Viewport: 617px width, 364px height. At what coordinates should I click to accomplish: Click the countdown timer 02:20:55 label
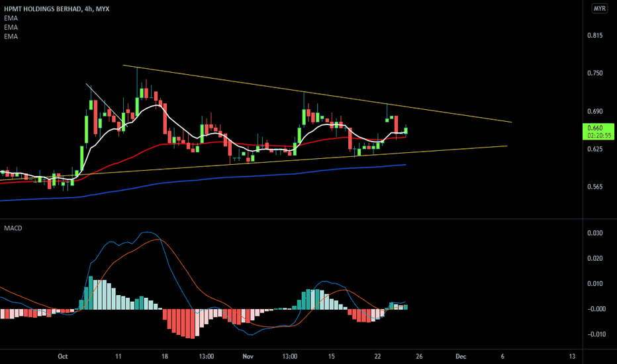click(599, 136)
